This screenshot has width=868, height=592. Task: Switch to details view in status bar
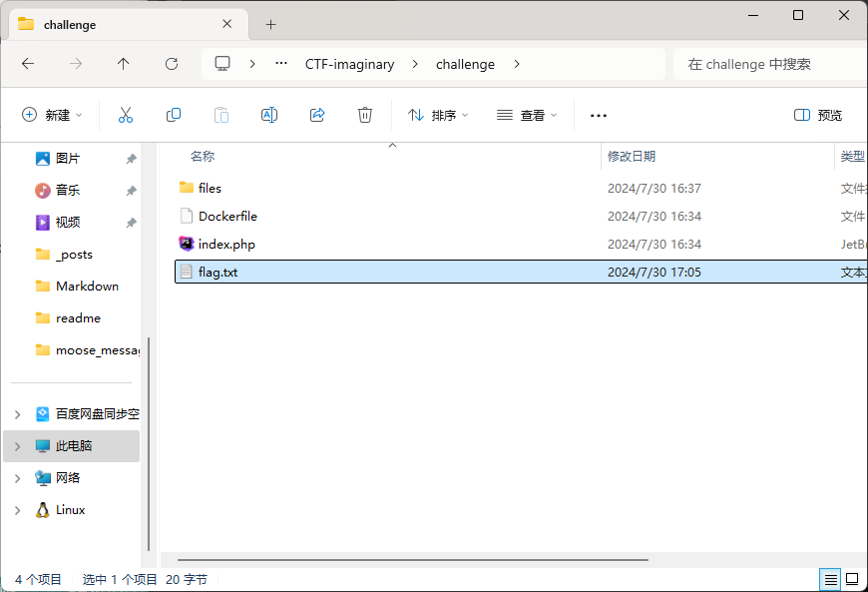tap(830, 579)
